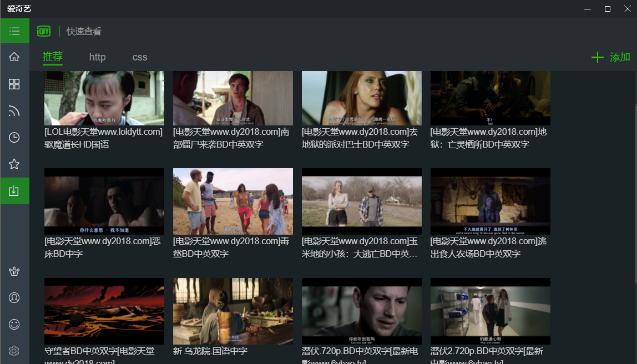Click the title 地狱：亡灵栖所BD中英双字
Screen dimensions: 637x364
click(488, 138)
